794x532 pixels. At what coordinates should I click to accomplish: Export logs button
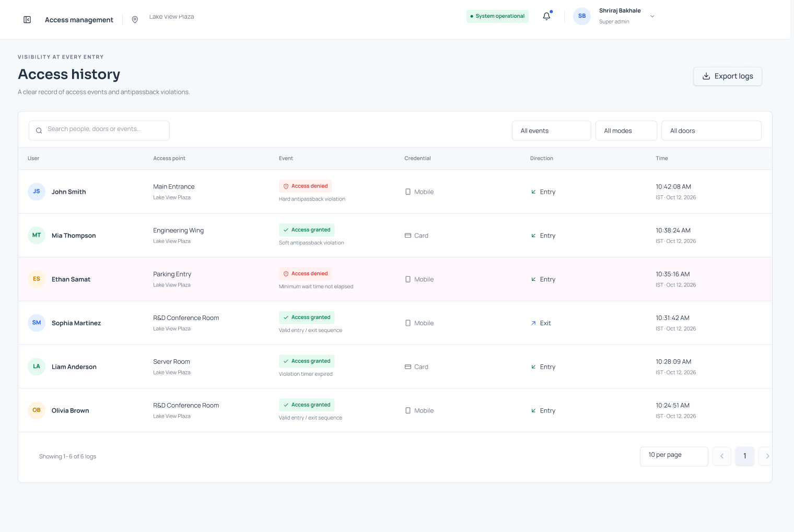pyautogui.click(x=728, y=76)
